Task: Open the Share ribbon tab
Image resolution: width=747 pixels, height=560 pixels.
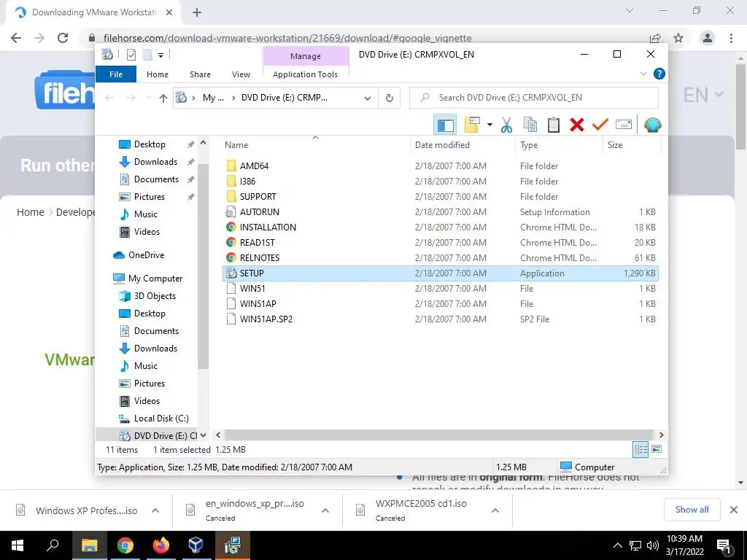Action: click(x=200, y=74)
